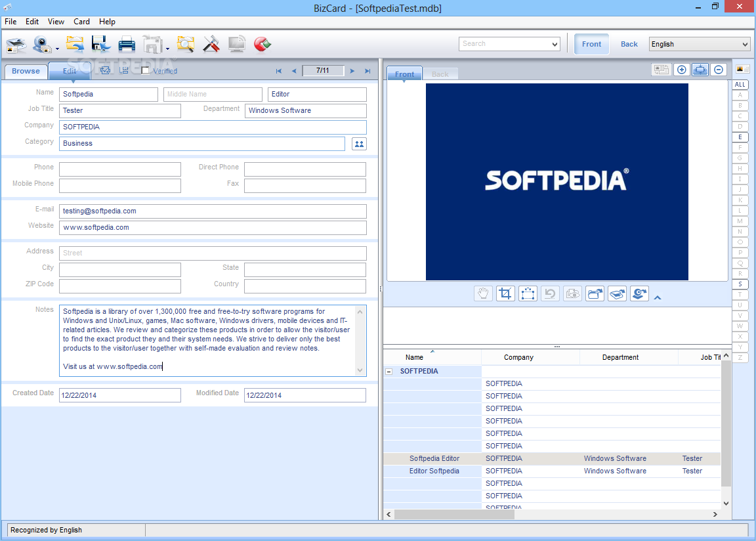The width and height of the screenshot is (756, 541).
Task: Open the View menu
Action: 56,22
